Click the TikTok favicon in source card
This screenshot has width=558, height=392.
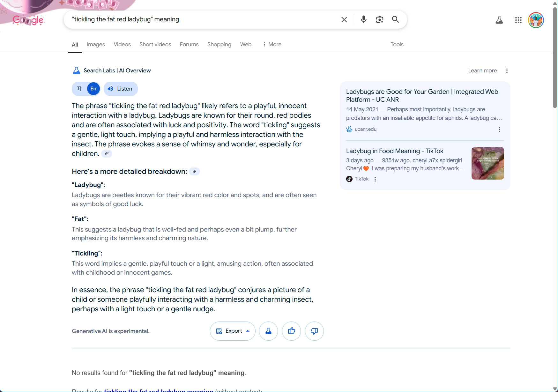pyautogui.click(x=349, y=179)
